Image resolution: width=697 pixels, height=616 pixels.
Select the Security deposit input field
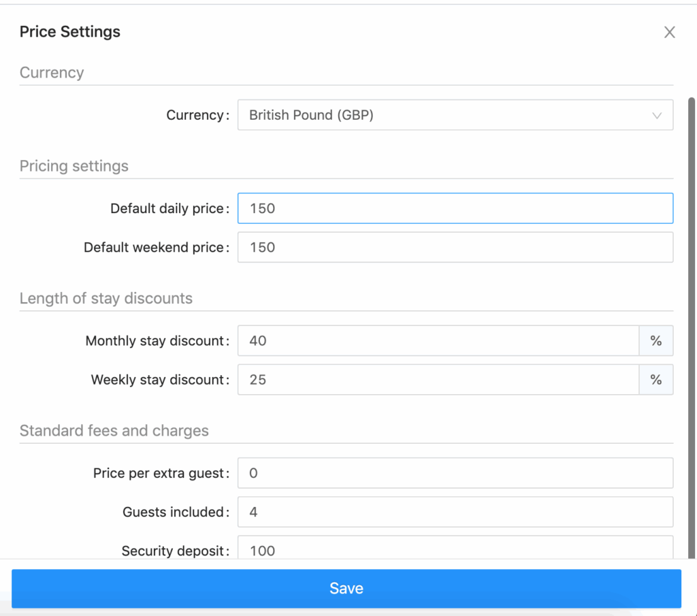coord(455,549)
